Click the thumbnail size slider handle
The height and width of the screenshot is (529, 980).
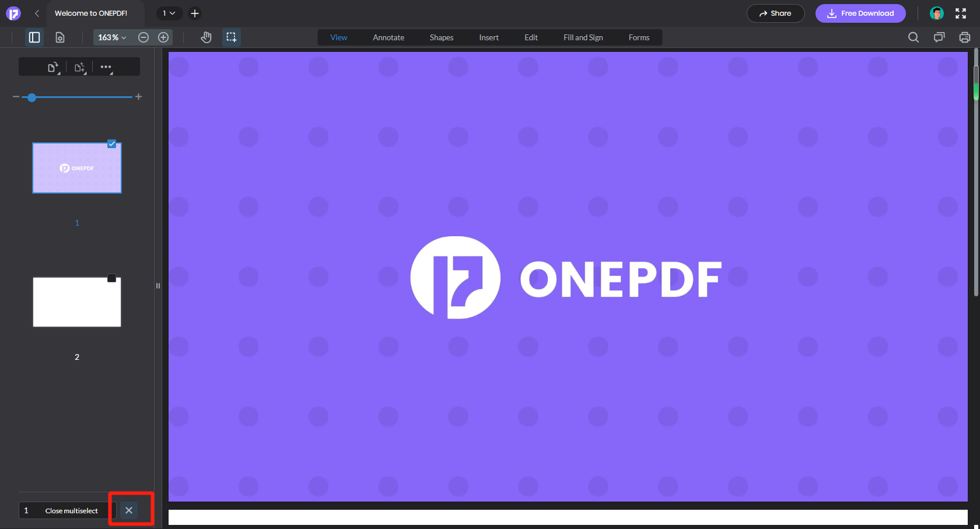32,97
